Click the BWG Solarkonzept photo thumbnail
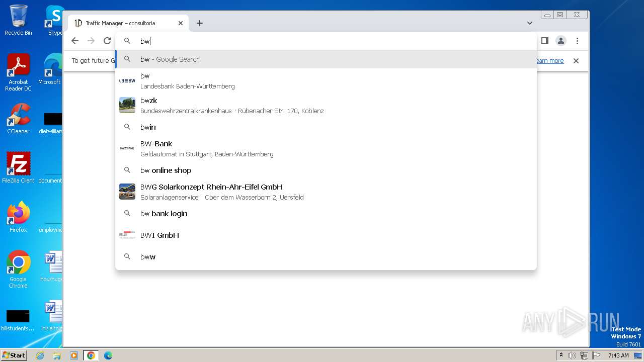Screen dimensions: 644x362 127,192
